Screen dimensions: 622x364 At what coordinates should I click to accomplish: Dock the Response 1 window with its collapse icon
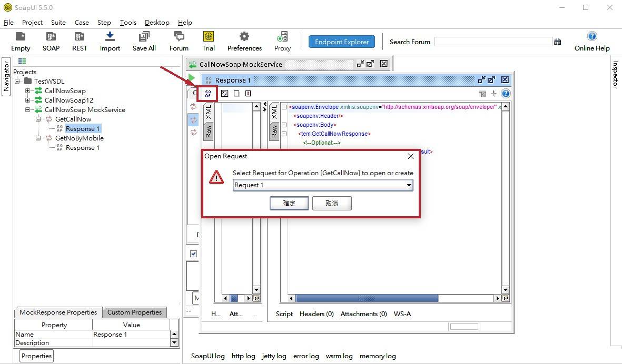click(481, 79)
